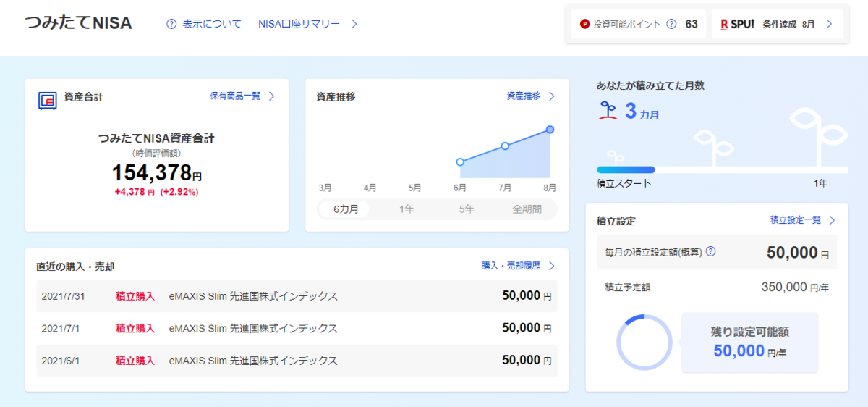Image resolution: width=868 pixels, height=407 pixels.
Task: Open the 表示について link
Action: [x=212, y=24]
